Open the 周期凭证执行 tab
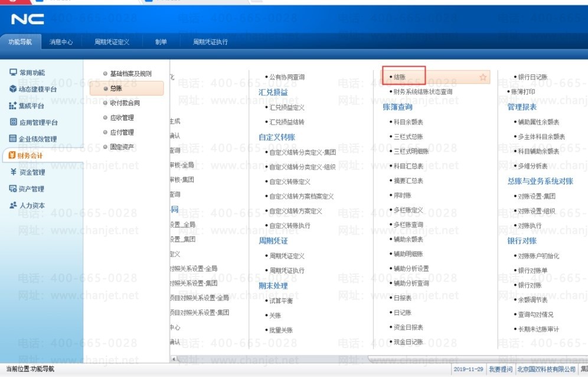Viewport: 588px width, 377px height. 210,42
